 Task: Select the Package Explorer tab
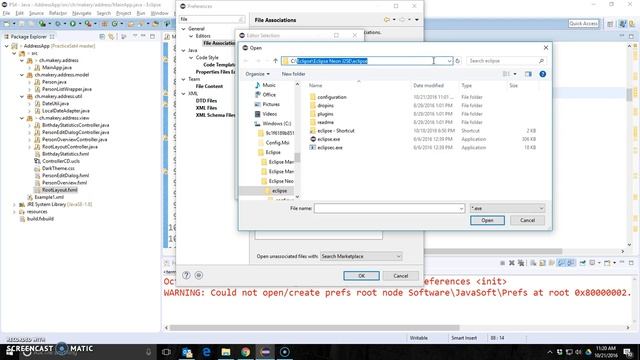coord(28,36)
